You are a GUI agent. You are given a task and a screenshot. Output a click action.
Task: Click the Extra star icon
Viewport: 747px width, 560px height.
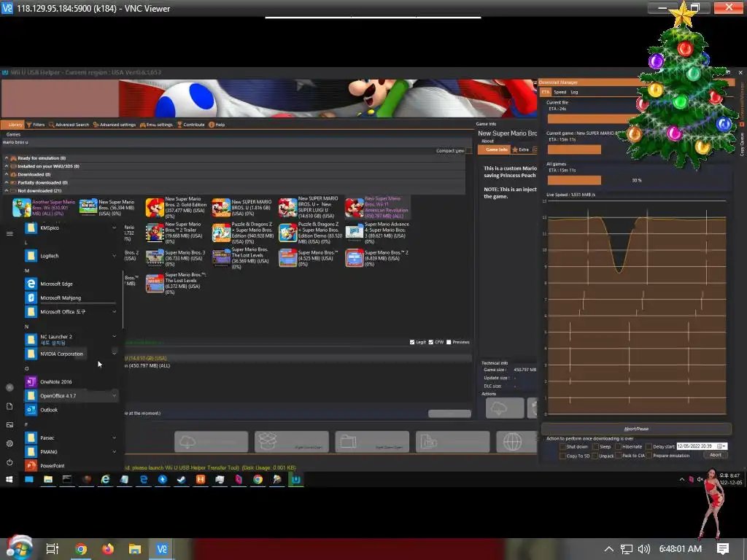pyautogui.click(x=515, y=149)
